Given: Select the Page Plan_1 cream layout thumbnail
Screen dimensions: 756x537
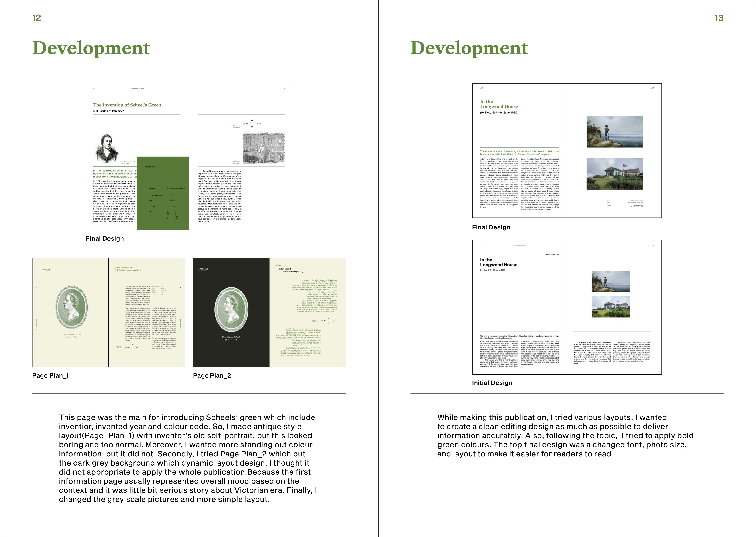Looking at the screenshot, I should tap(108, 313).
